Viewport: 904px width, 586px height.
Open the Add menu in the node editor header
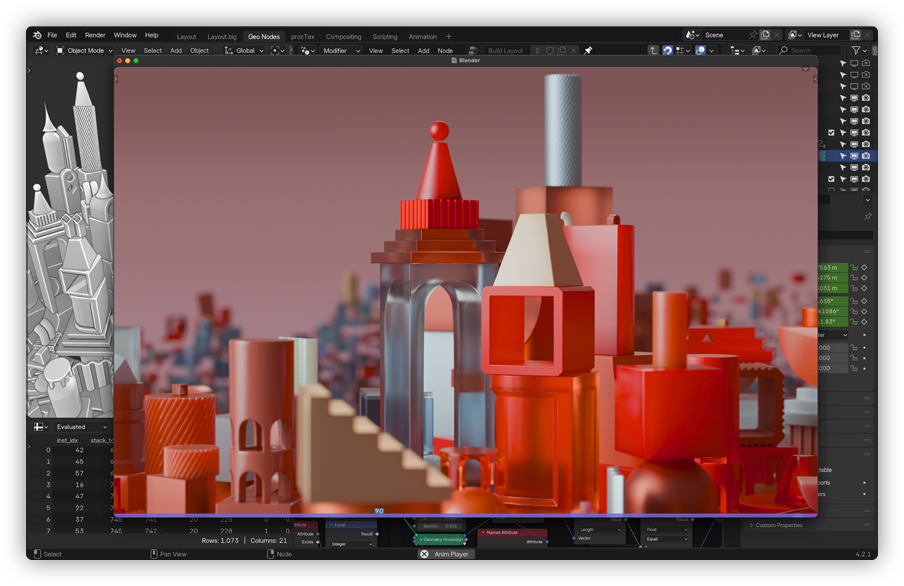tap(423, 50)
